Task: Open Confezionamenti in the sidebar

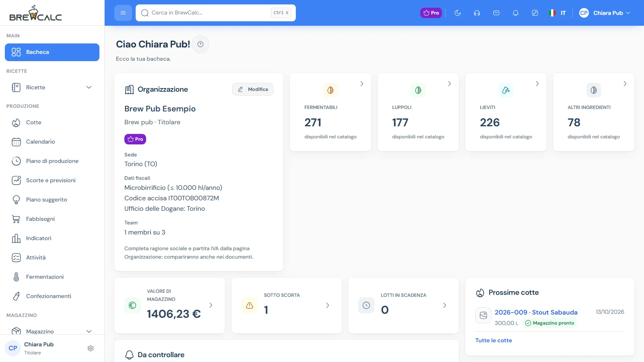Action: (x=52, y=296)
